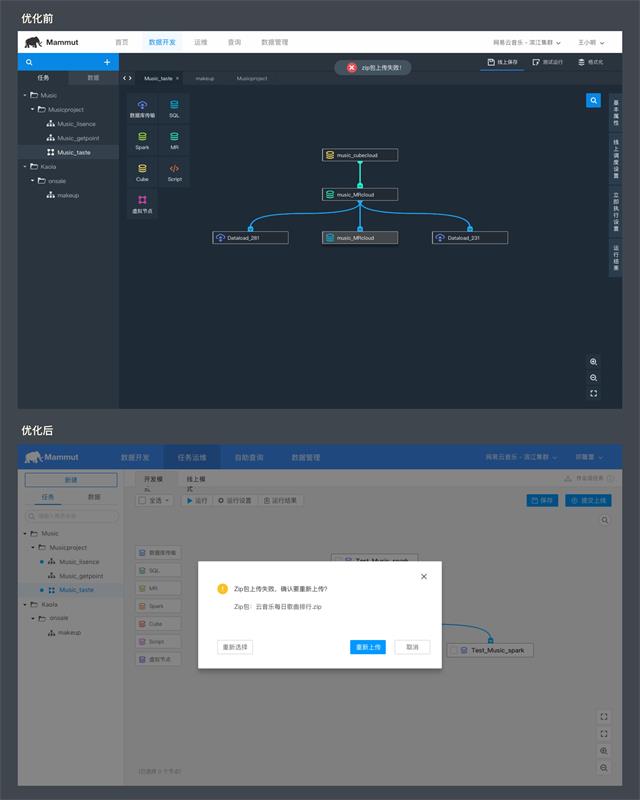Select the Cube node icon in dark palette
Viewport: 640px width, 800px height.
pyautogui.click(x=142, y=168)
